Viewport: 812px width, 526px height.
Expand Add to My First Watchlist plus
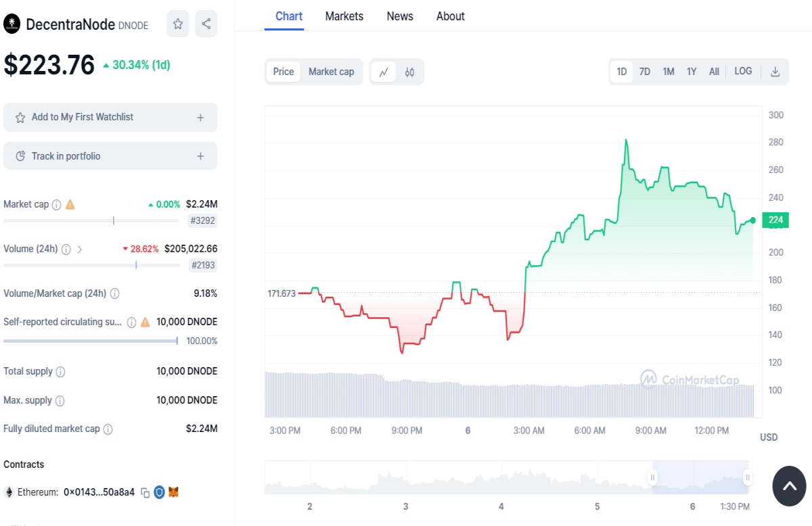200,118
